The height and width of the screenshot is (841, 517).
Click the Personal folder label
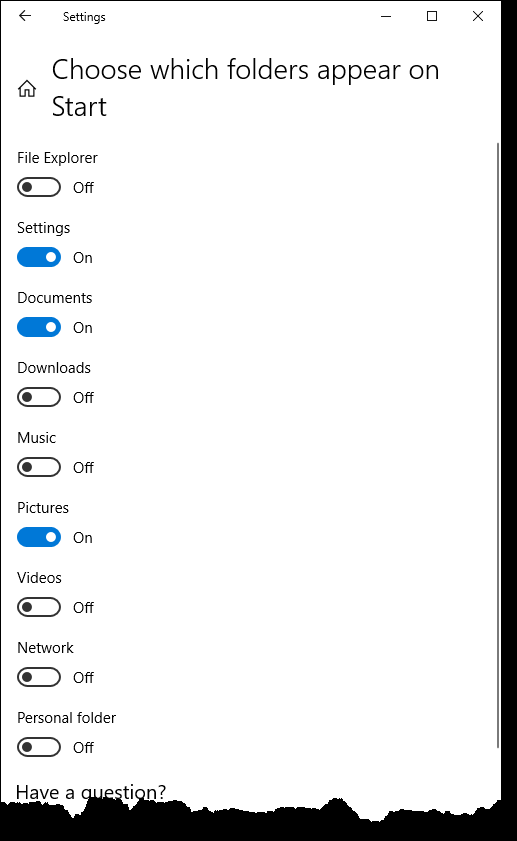pyautogui.click(x=67, y=718)
